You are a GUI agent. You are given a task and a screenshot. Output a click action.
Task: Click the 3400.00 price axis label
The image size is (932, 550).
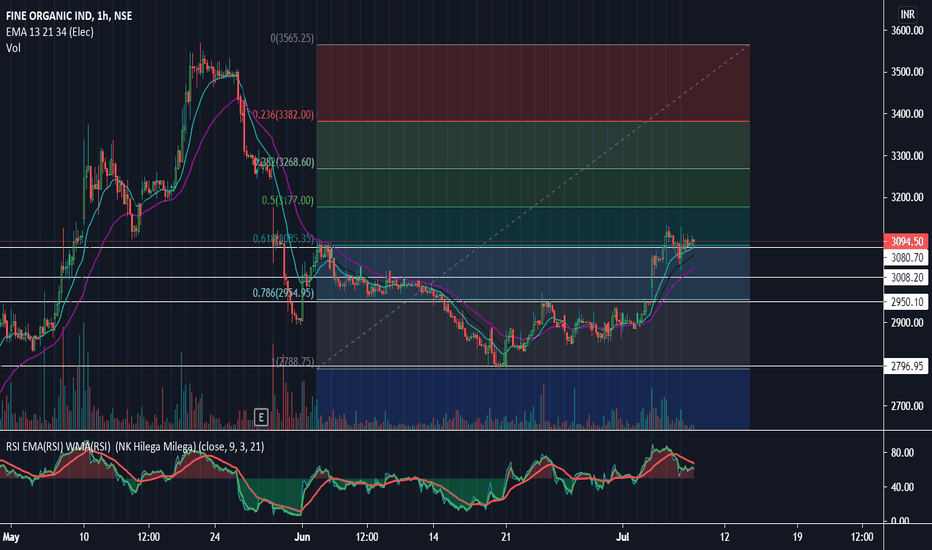coord(907,114)
